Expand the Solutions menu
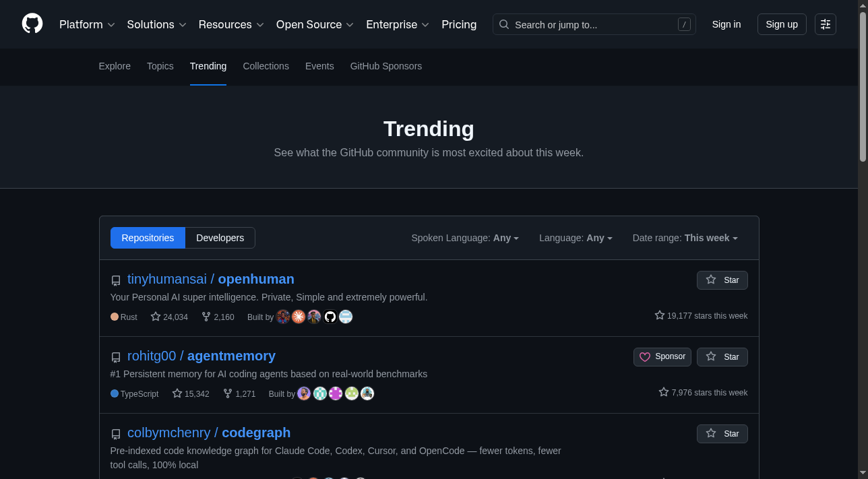 pos(156,24)
